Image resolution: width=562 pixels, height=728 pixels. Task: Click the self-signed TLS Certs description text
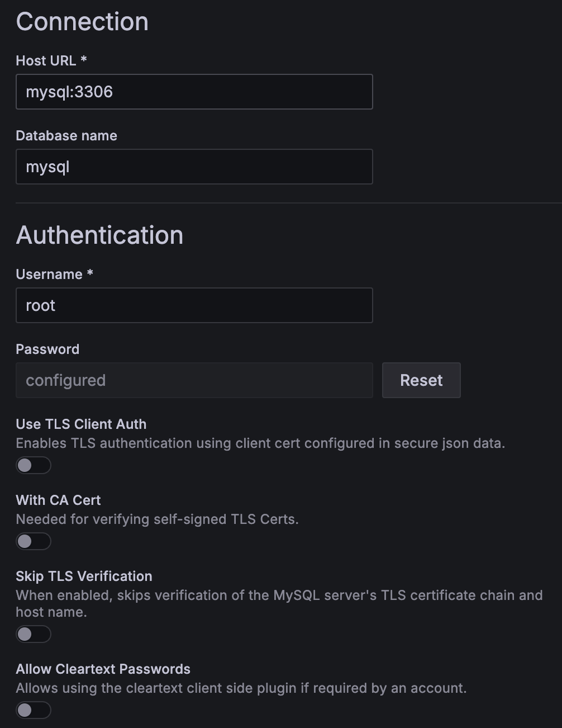157,519
